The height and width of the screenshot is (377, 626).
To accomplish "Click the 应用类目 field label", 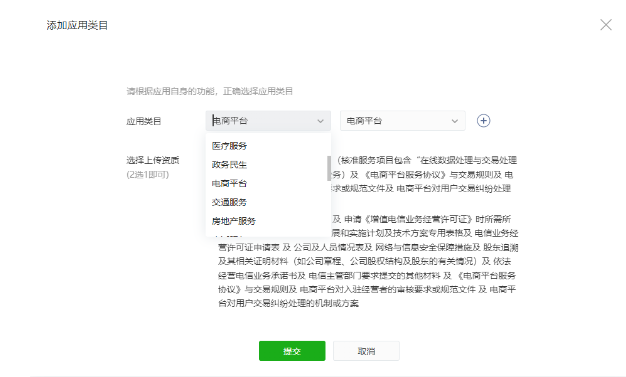I will [144, 121].
